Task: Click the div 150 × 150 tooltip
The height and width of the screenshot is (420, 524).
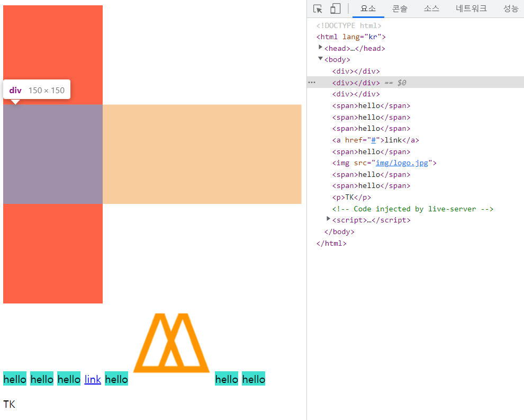Action: pyautogui.click(x=37, y=90)
